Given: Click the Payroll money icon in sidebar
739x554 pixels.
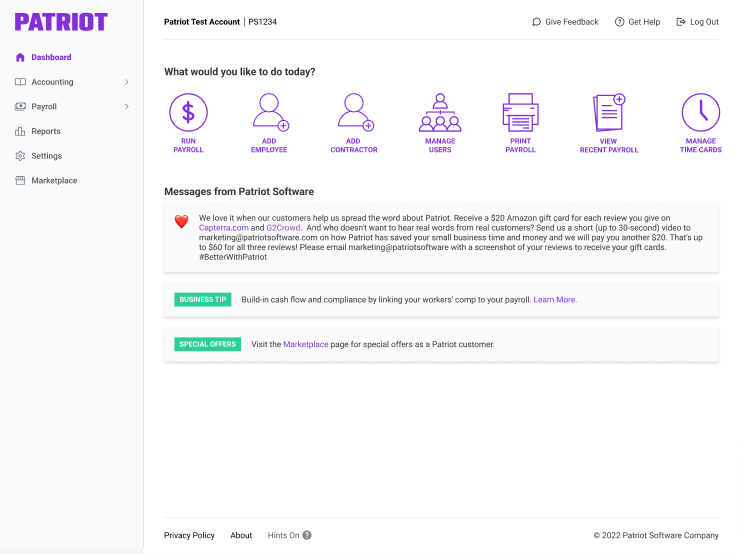Looking at the screenshot, I should tap(20, 107).
